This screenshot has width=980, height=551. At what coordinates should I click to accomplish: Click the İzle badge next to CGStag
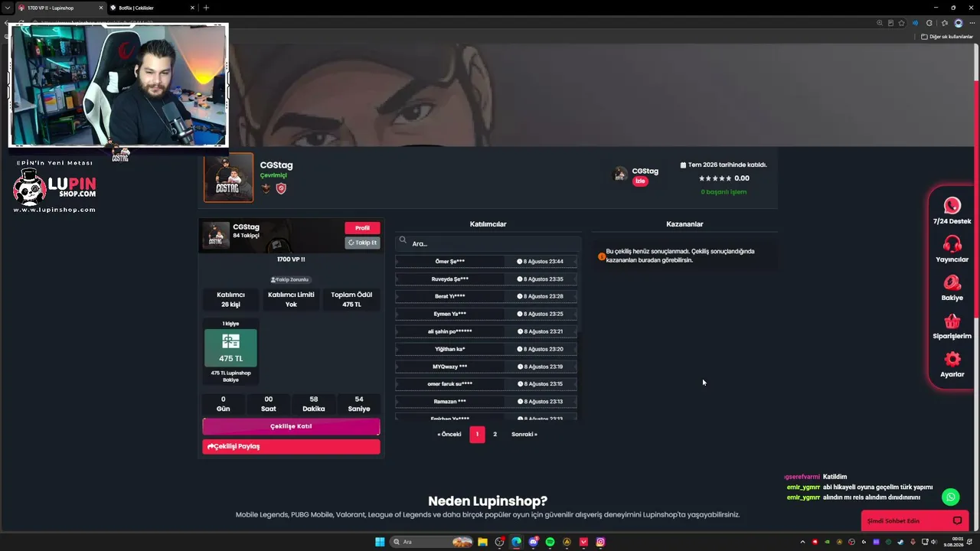pyautogui.click(x=640, y=181)
